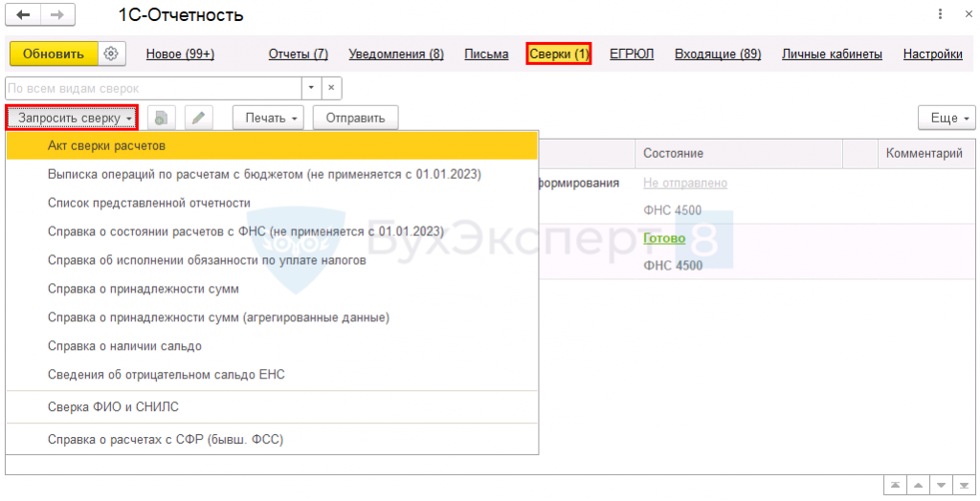Screen dimensions: 980x501
Task: Open the Личные кабинеты tab
Action: 832,54
